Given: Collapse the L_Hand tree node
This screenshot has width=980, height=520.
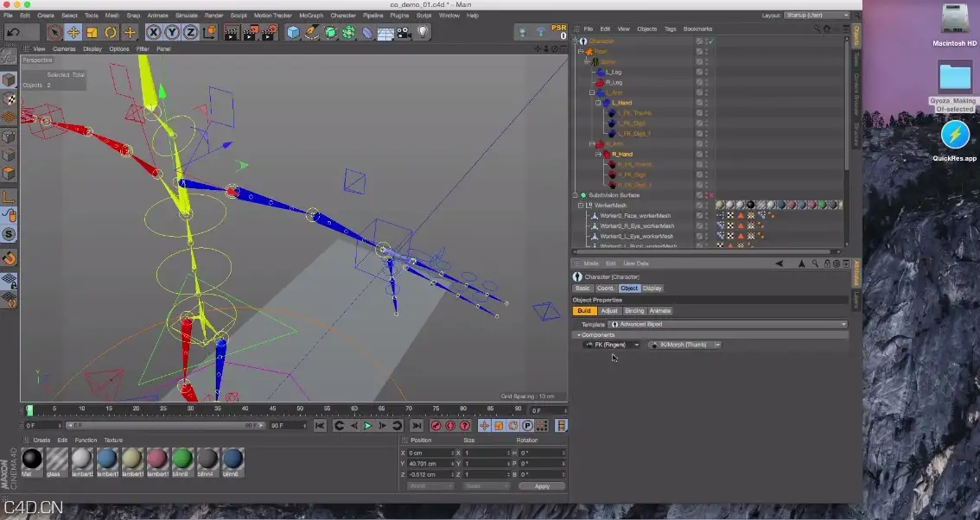Looking at the screenshot, I should [598, 103].
